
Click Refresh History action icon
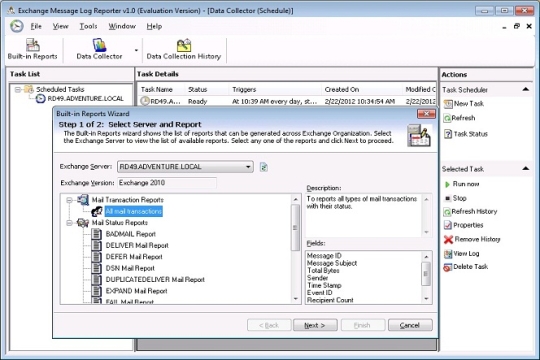click(447, 212)
